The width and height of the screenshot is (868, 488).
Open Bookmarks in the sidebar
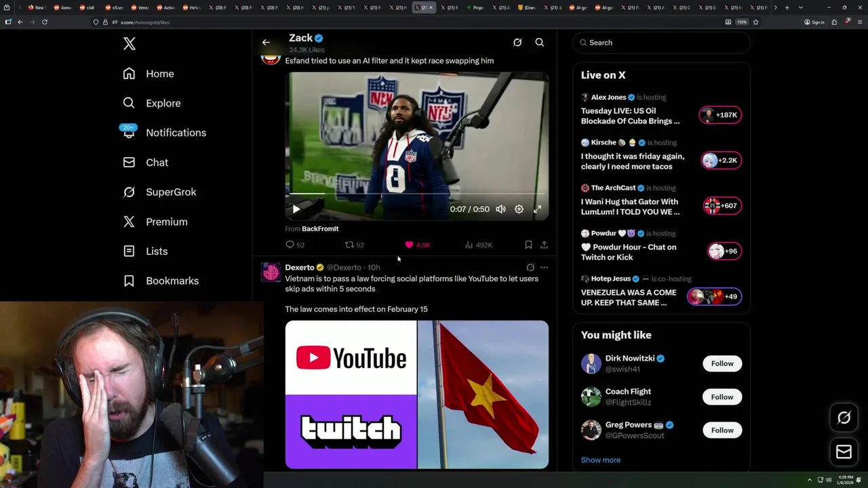pos(161,281)
